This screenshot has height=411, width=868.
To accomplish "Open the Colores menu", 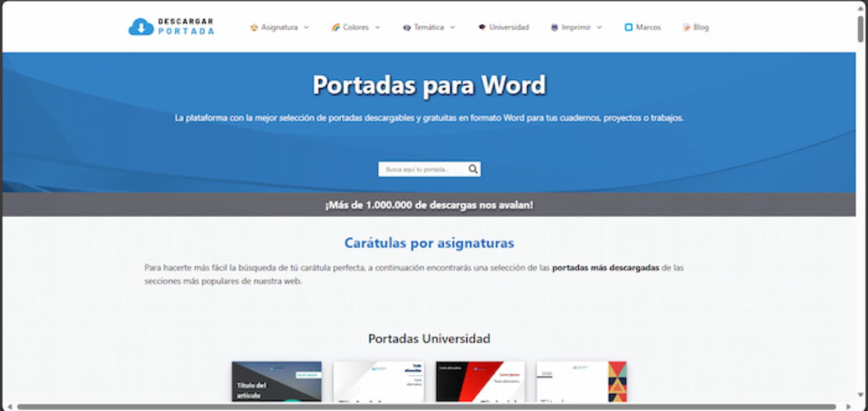I will coord(356,27).
